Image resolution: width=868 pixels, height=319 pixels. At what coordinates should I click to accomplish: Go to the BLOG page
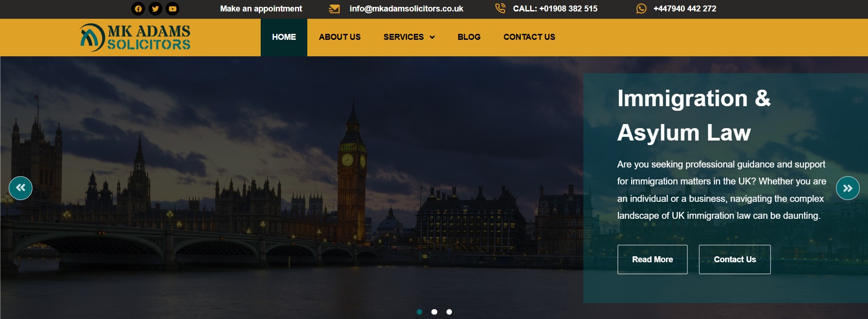(469, 37)
